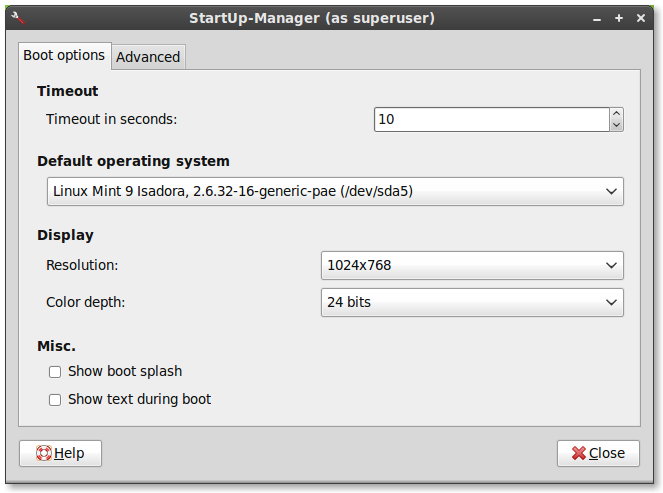Switch to the Advanced tab
Viewport: 663px width, 493px height.
tap(148, 57)
